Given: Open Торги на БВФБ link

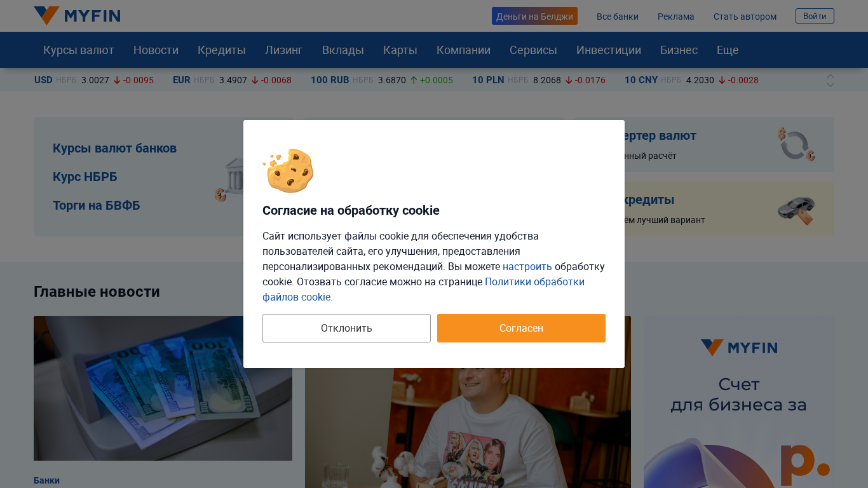Looking at the screenshot, I should (97, 205).
